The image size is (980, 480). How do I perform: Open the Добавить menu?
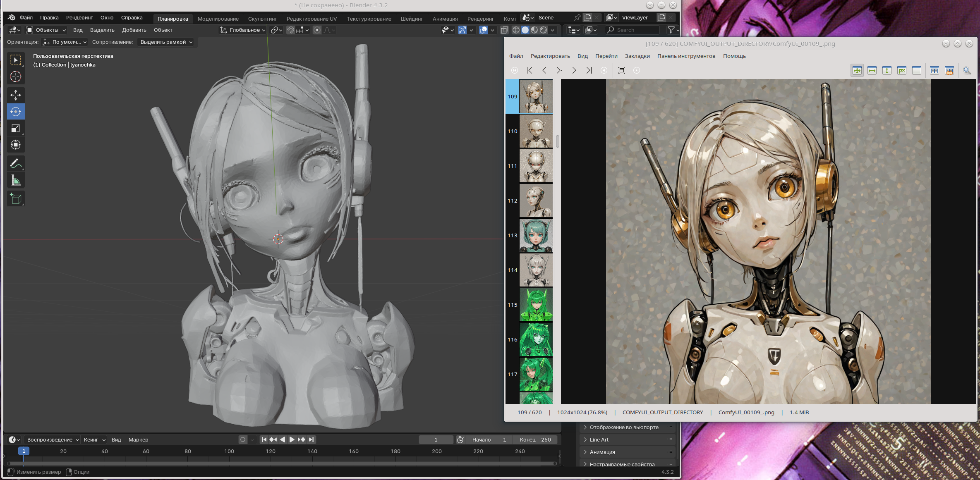click(x=134, y=30)
